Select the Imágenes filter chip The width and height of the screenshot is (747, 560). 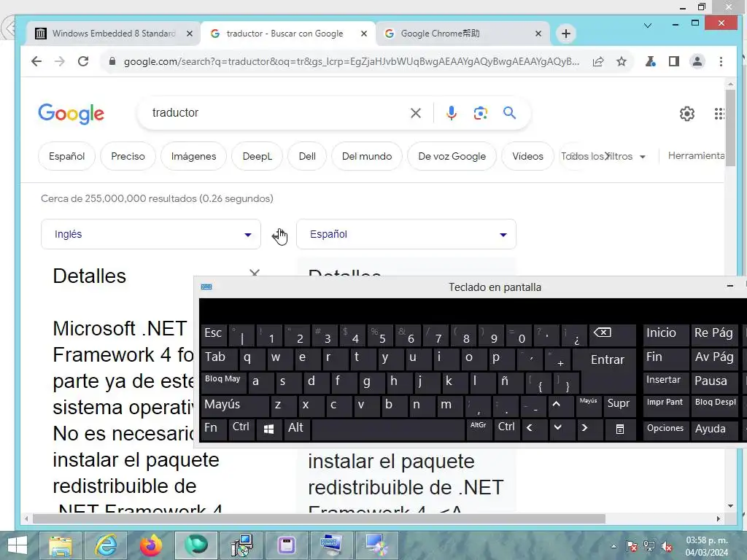(x=193, y=156)
